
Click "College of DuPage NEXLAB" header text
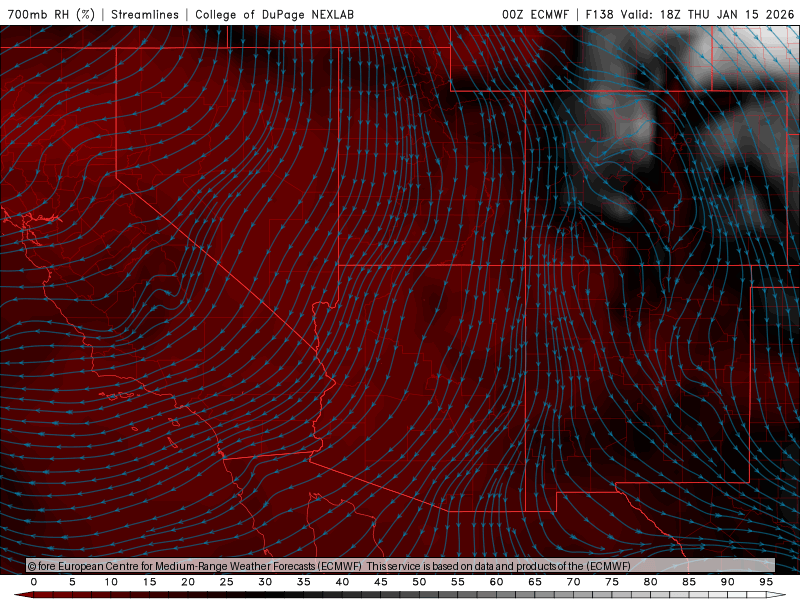click(274, 14)
